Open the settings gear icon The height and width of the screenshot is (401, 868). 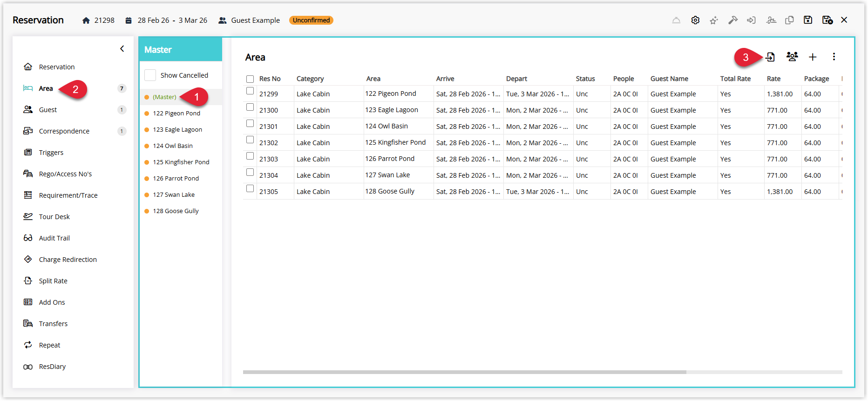tap(695, 20)
